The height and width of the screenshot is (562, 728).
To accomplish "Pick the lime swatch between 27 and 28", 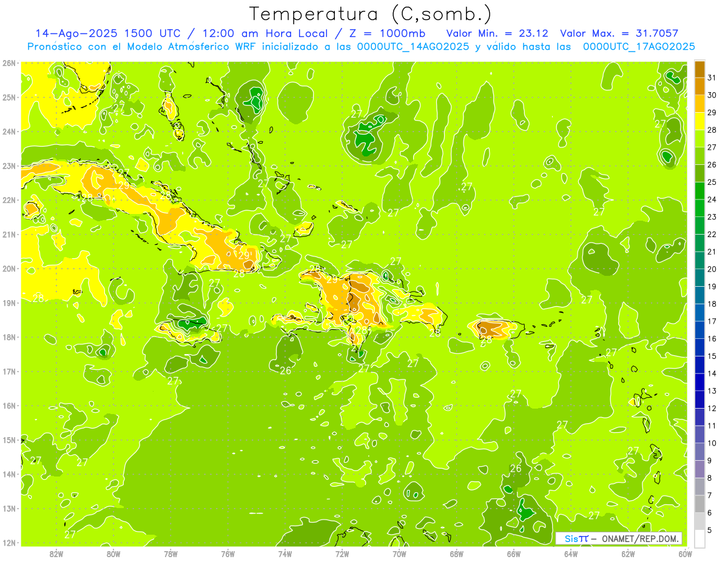I will [699, 139].
